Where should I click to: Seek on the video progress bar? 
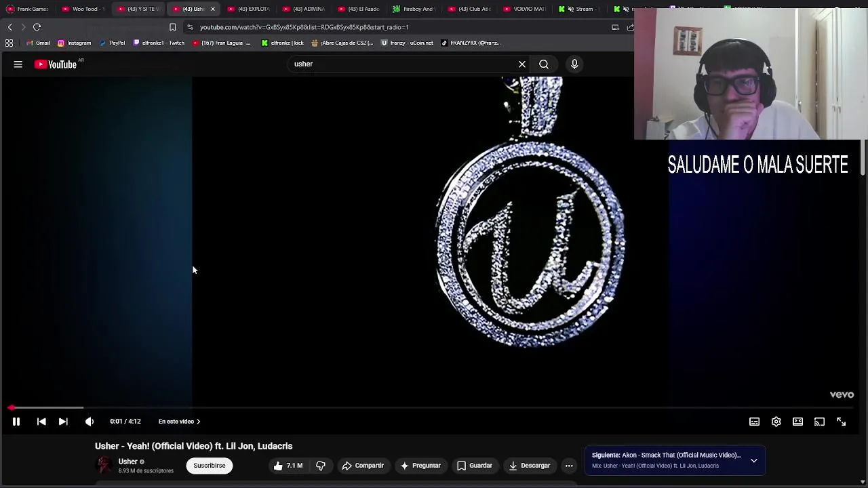pos(434,407)
